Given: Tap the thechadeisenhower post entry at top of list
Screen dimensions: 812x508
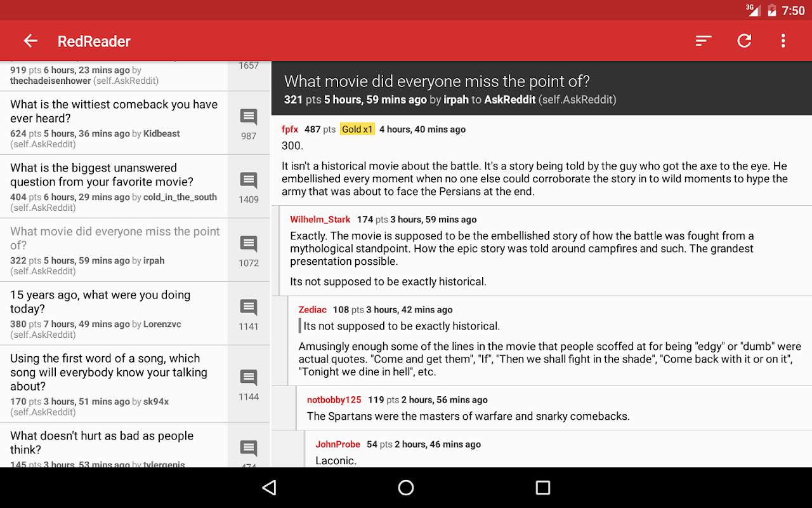Looking at the screenshot, I should [114, 76].
